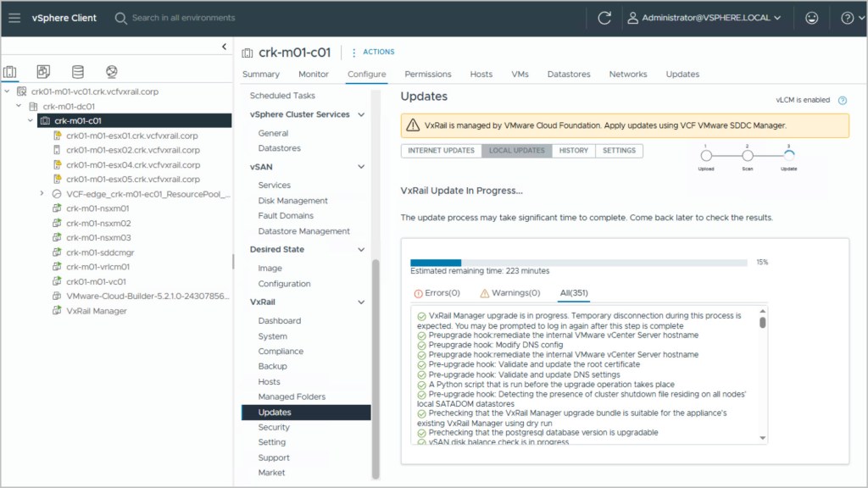
Task: Switch to the Networking inventory icon
Action: [112, 72]
